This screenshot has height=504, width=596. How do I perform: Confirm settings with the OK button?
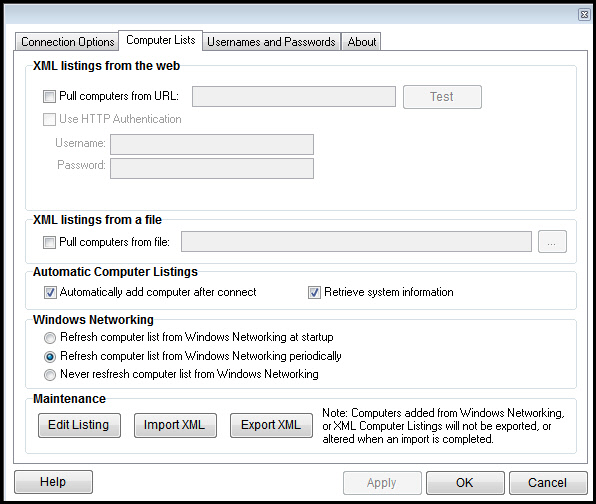point(465,483)
